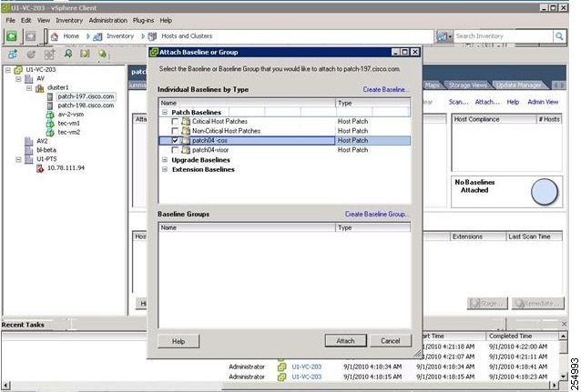Click the tec-vm1 virtual machine icon
This screenshot has height=392, width=581.
tap(50, 124)
